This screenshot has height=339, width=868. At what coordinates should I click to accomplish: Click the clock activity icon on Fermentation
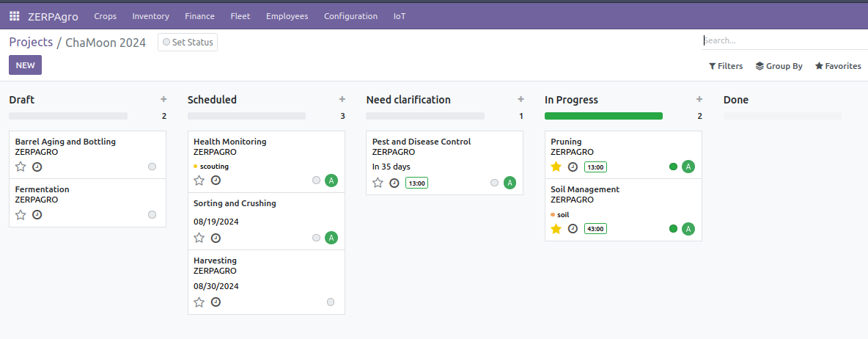tap(37, 214)
